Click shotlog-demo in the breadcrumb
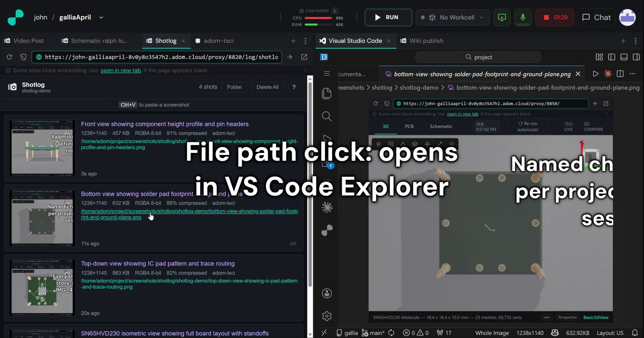Screen dimensions: 644x338 [419, 87]
